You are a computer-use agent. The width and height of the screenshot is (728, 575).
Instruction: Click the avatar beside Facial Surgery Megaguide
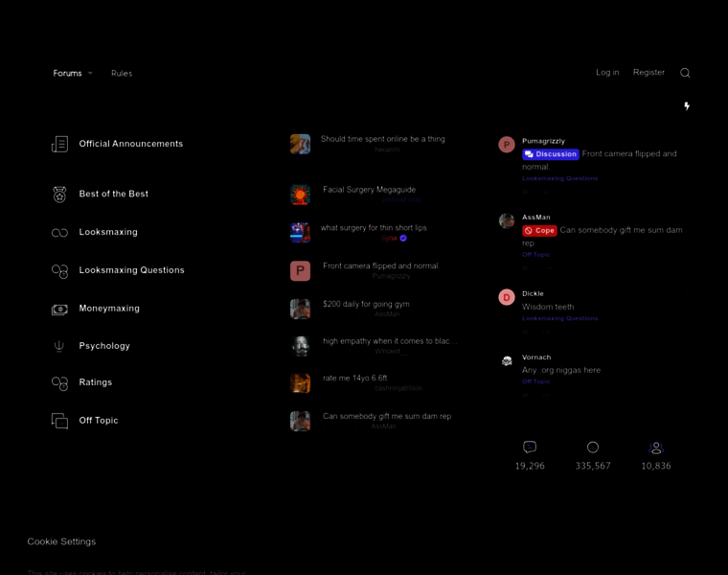pyautogui.click(x=301, y=195)
